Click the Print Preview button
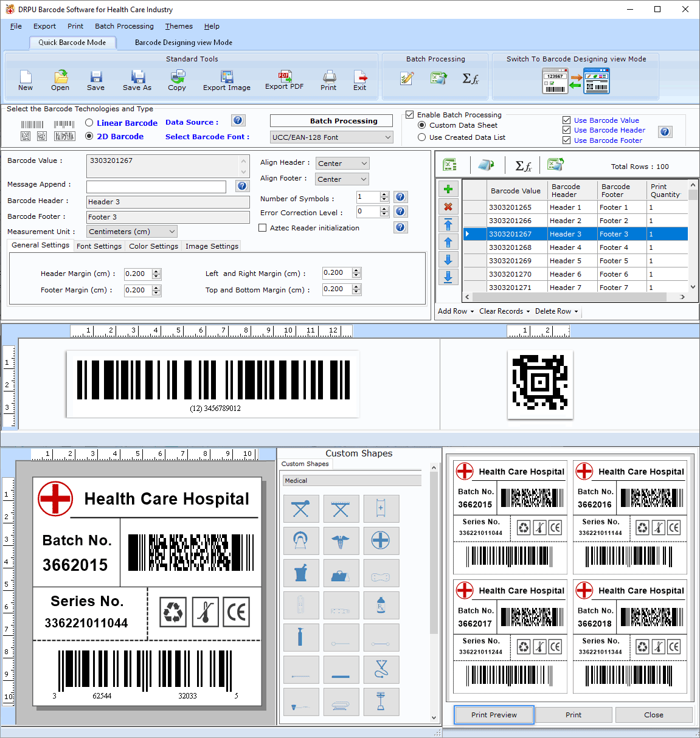700x738 pixels. point(493,715)
